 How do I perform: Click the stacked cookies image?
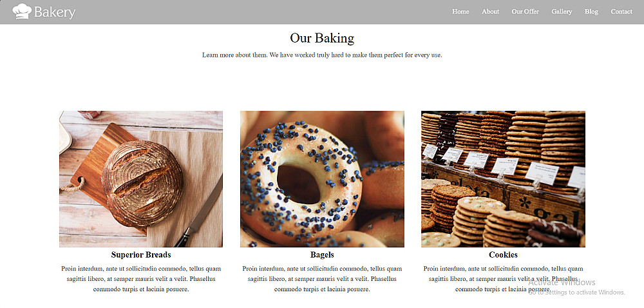pos(503,179)
